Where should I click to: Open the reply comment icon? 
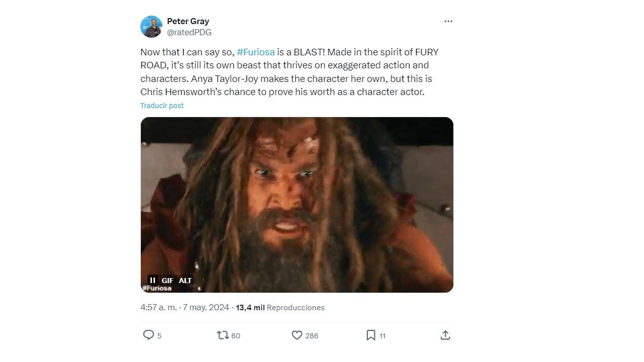[x=148, y=335]
